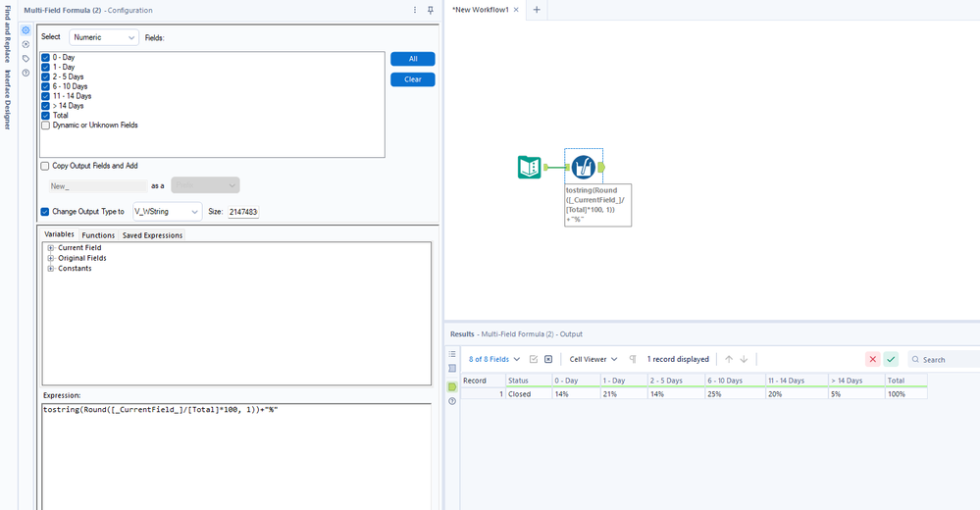Uncheck the 2 - 5 Days field

tap(46, 76)
